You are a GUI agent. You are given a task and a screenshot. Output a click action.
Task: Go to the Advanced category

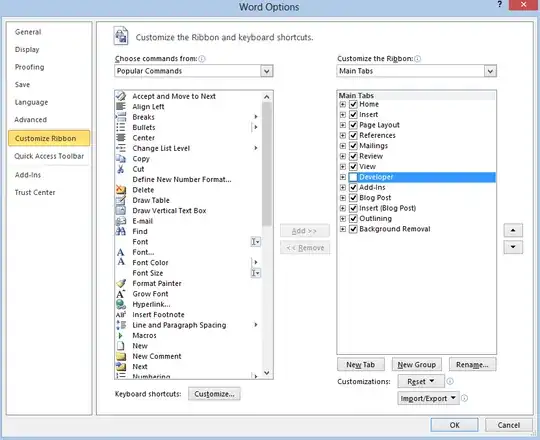coord(30,120)
